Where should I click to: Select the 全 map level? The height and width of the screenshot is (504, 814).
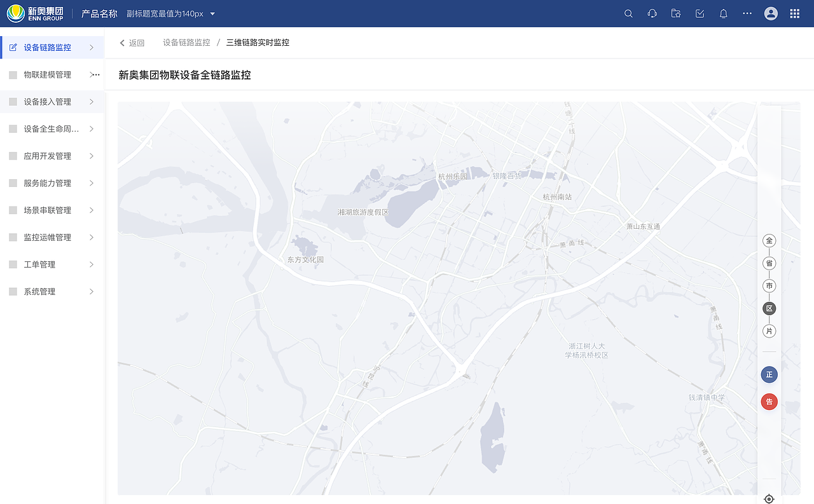769,241
